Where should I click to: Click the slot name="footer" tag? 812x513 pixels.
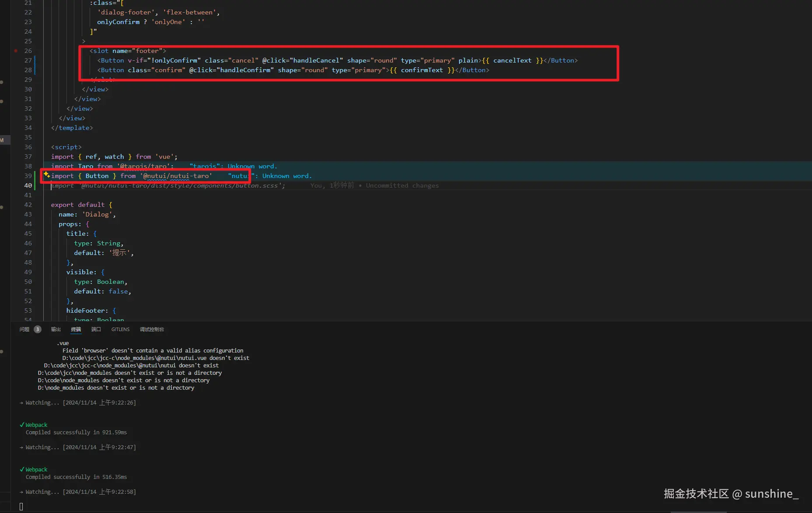coord(128,51)
